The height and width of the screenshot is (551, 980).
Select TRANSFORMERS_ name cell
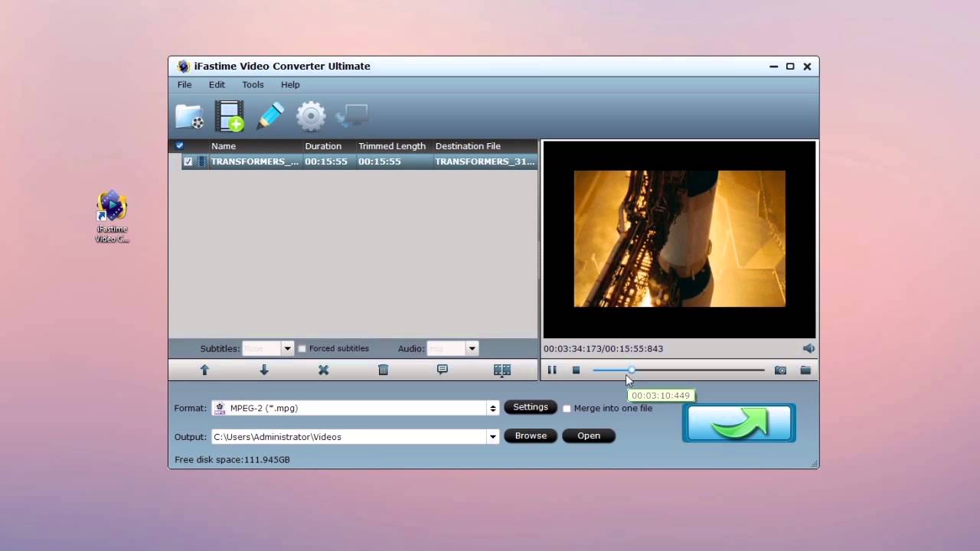pyautogui.click(x=255, y=161)
